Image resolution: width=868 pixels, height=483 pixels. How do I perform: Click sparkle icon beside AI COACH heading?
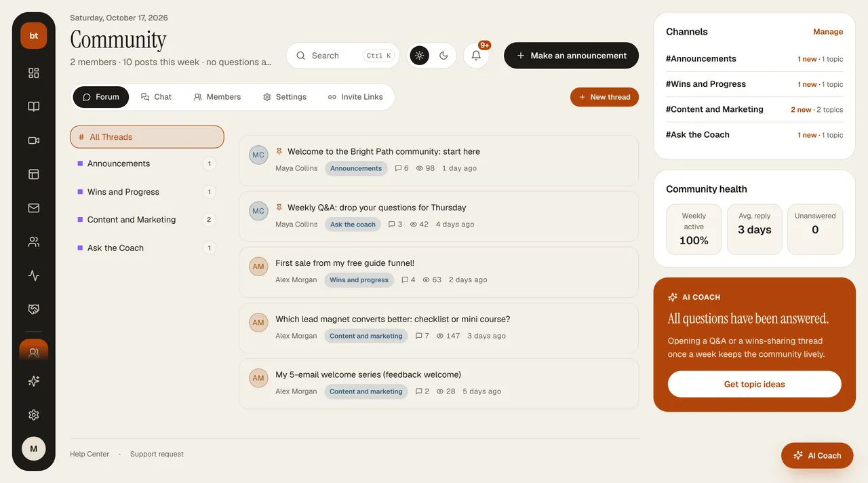coord(673,297)
